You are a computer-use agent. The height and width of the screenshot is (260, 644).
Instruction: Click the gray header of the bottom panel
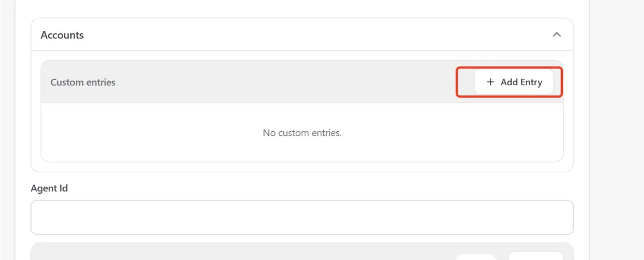click(x=239, y=252)
